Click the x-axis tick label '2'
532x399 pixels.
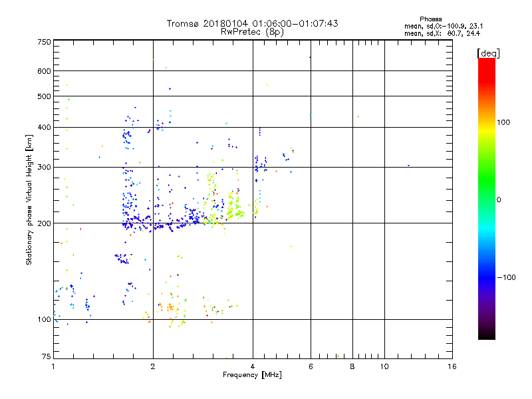pos(153,366)
